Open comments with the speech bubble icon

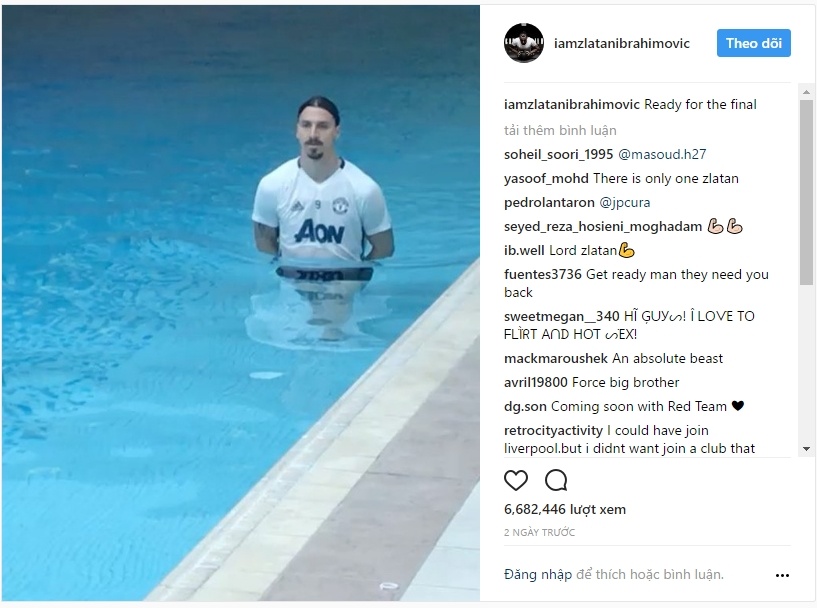556,480
